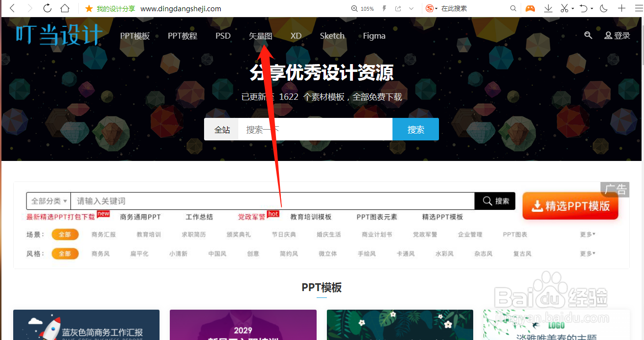Select 全部 in the 场景 filter row
Screen dimensions: 644x340
click(x=65, y=234)
